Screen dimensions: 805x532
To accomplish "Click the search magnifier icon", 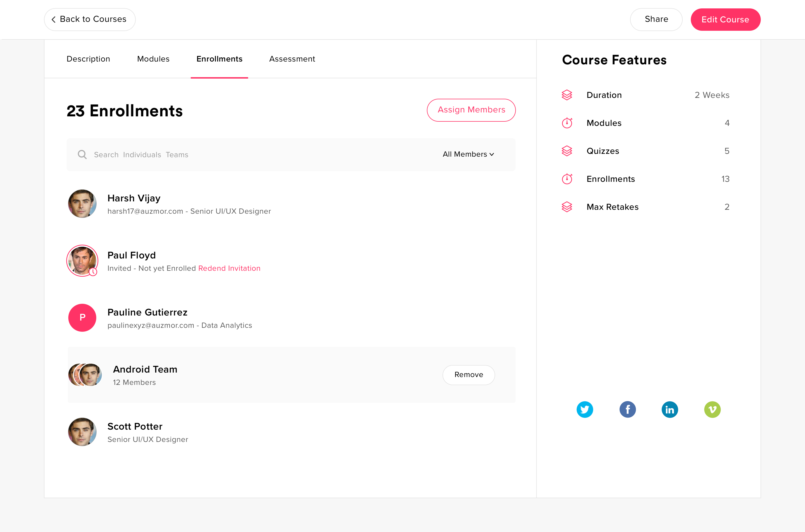I will point(82,155).
